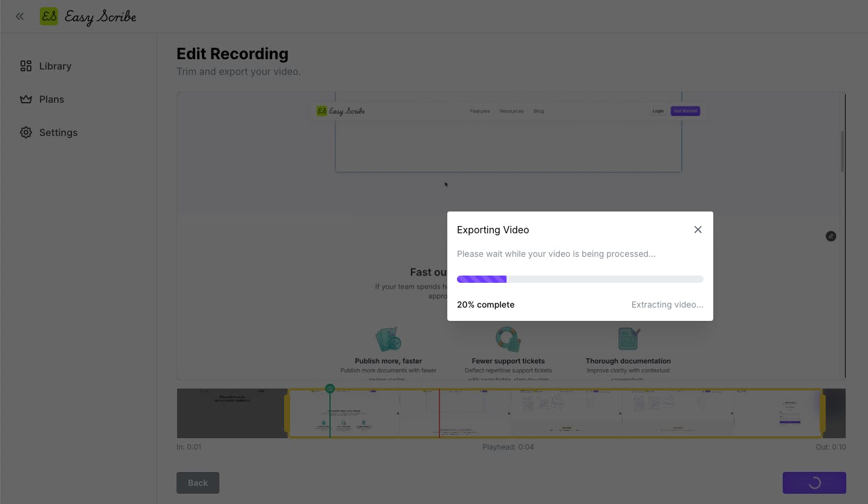Click the Back button

(198, 483)
